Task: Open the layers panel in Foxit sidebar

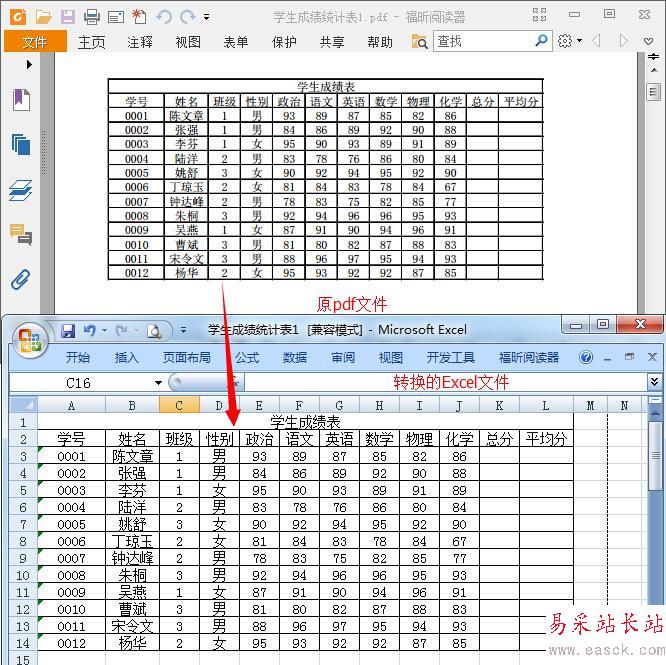Action: 20,190
